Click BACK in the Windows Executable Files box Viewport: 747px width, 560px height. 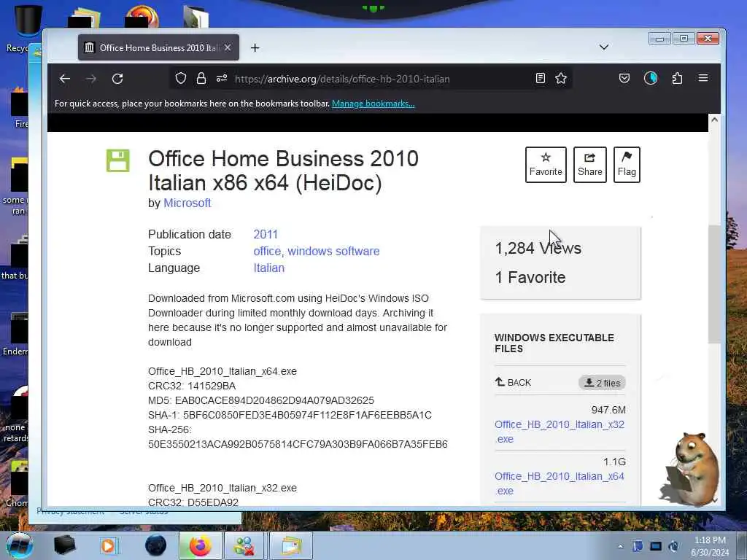coord(513,382)
